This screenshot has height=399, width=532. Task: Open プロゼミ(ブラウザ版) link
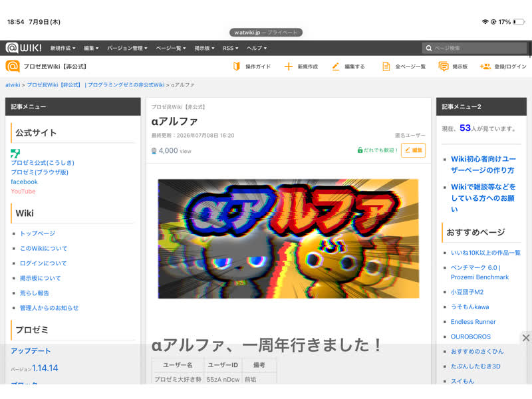(x=39, y=172)
